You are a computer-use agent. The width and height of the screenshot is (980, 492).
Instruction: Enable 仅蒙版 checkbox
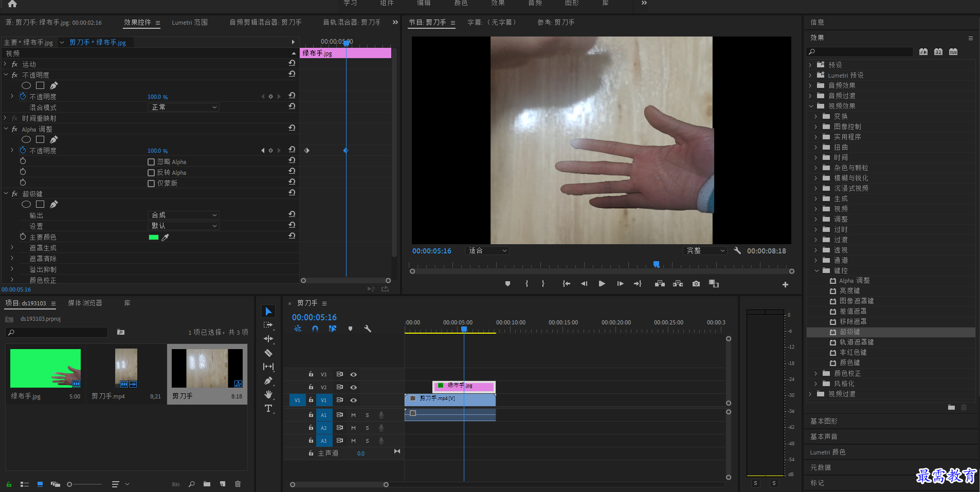pos(151,184)
